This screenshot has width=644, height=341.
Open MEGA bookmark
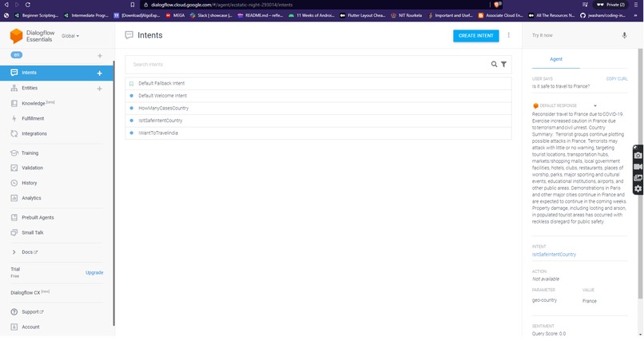[x=175, y=15]
